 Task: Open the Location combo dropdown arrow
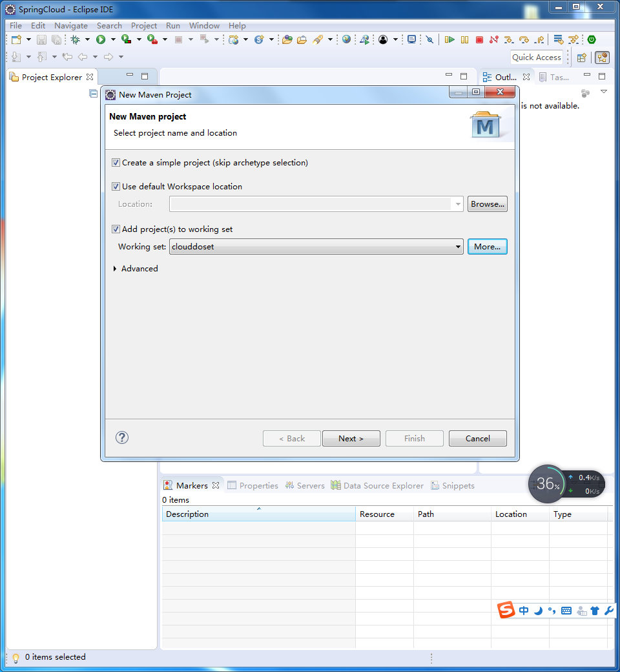pos(458,204)
